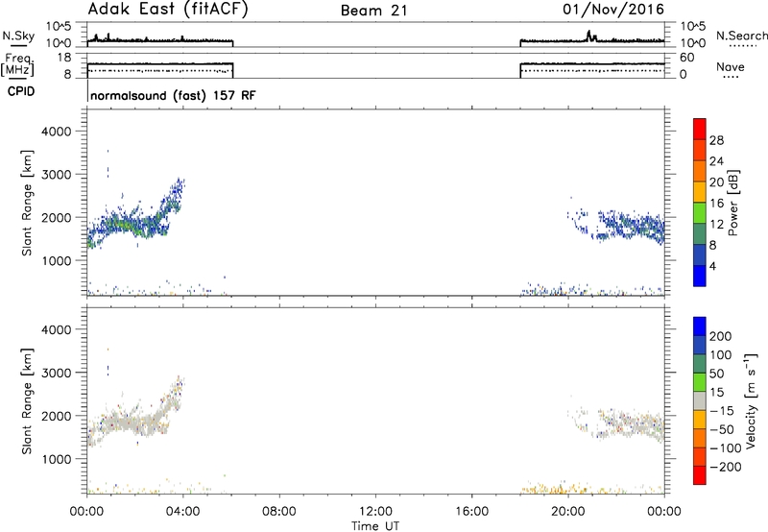
Task: Click the 'N.Search' legend label
Action: coord(742,36)
